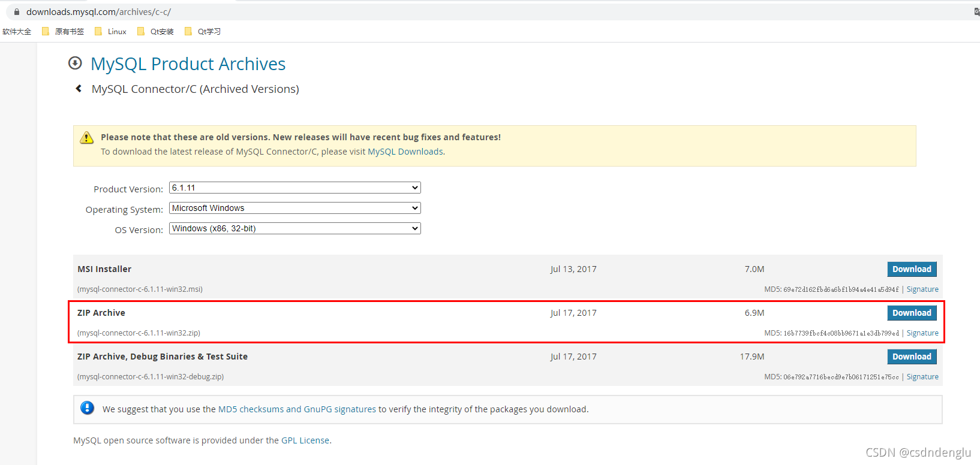Select the ZIP Archive title text
The height and width of the screenshot is (465, 980).
click(101, 313)
